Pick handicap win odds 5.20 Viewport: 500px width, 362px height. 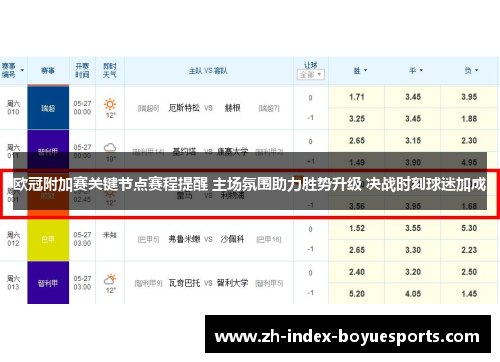coord(357,294)
